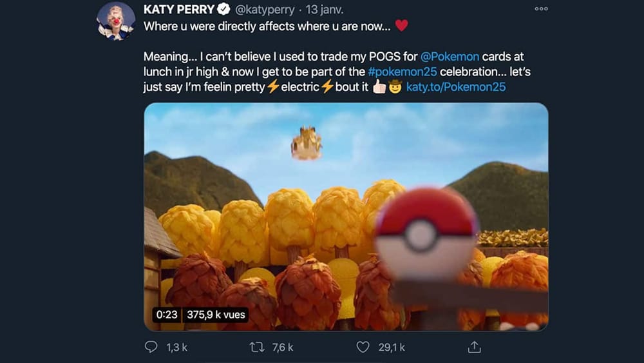Open the three-dot more options menu
Image resolution: width=644 pixels, height=363 pixels.
point(541,9)
